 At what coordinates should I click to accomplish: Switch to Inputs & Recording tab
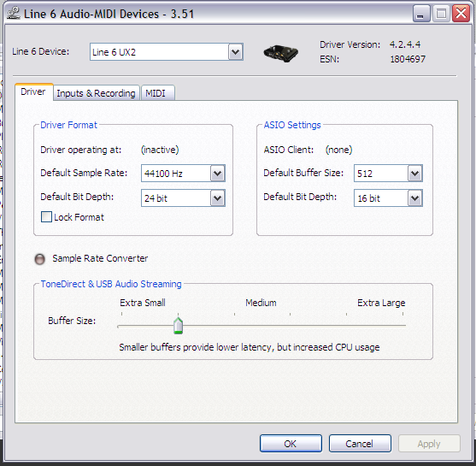click(96, 93)
